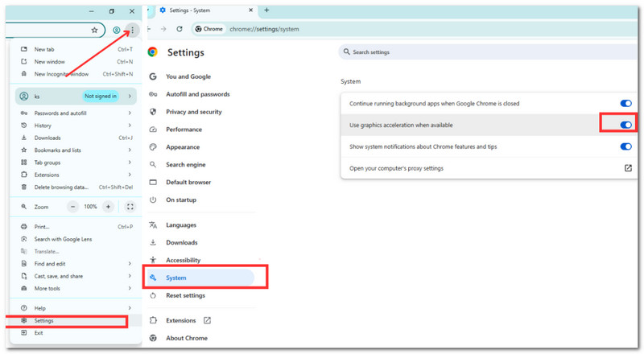The height and width of the screenshot is (354, 644).
Task: Select Delete browsing data menu item
Action: pyautogui.click(x=76, y=187)
